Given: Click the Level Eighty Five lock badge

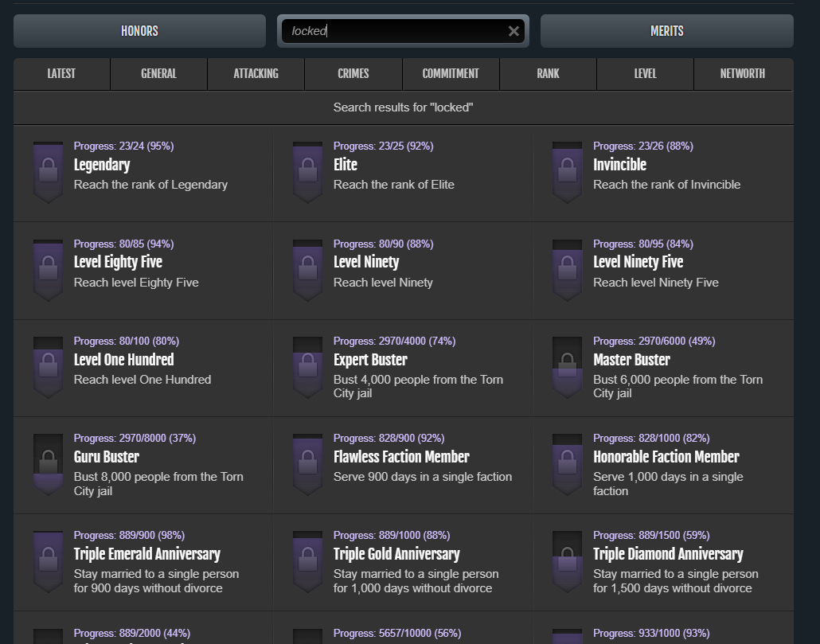Looking at the screenshot, I should [x=48, y=270].
